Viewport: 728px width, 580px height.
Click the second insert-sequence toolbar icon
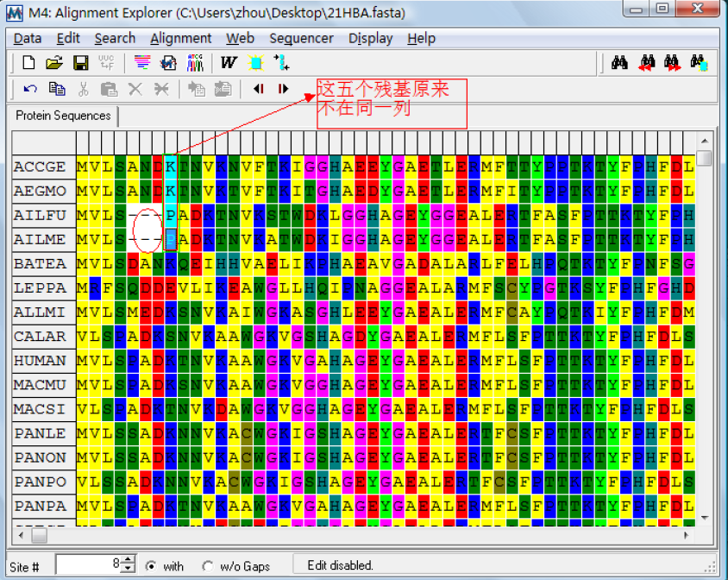tap(223, 89)
